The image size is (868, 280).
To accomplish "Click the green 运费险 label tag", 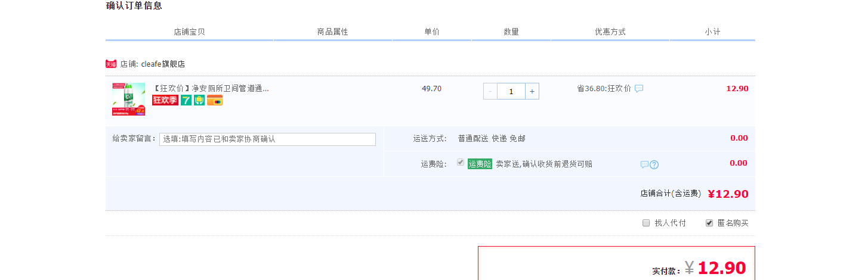I will point(480,164).
